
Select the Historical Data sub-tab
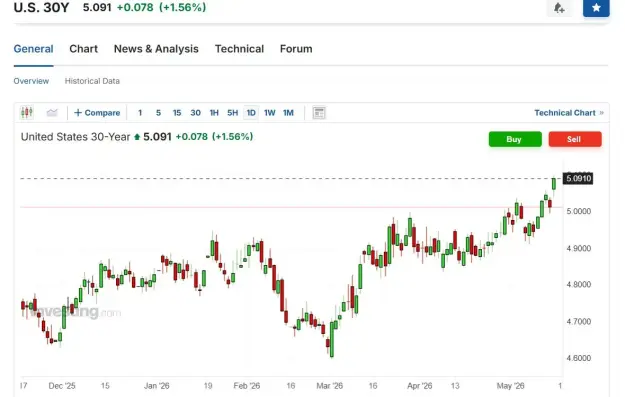tap(92, 81)
